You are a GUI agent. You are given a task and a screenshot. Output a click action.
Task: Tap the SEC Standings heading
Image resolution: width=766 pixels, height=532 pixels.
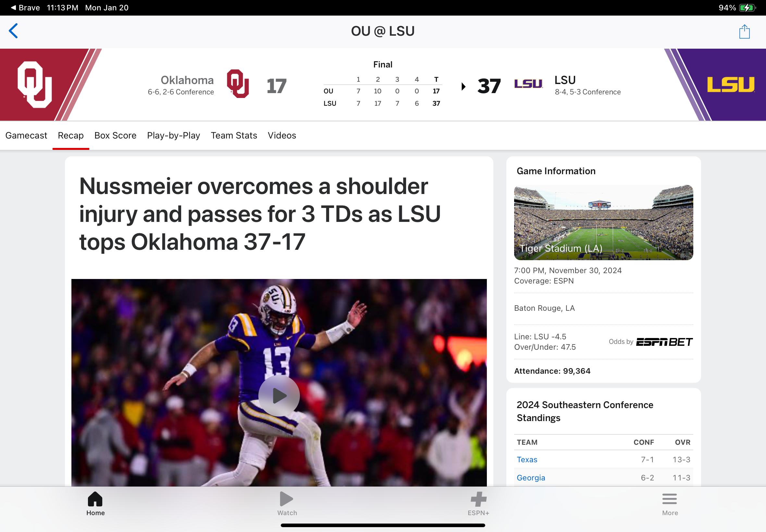585,411
